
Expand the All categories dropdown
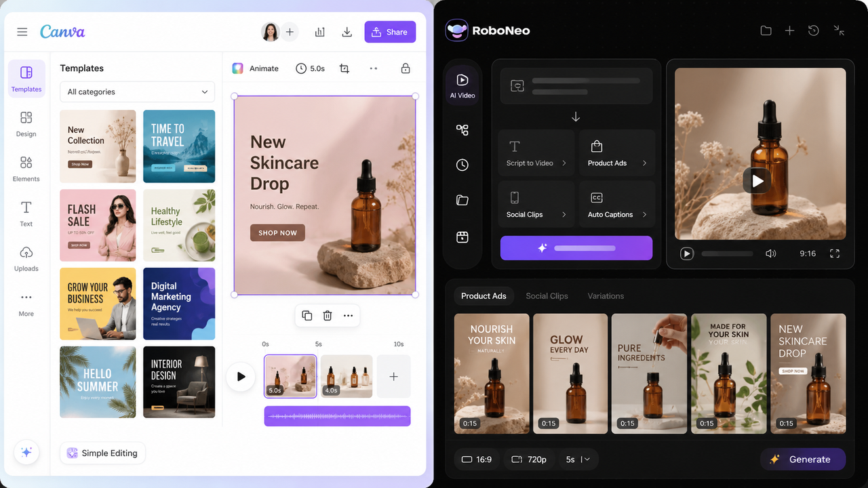pyautogui.click(x=137, y=91)
